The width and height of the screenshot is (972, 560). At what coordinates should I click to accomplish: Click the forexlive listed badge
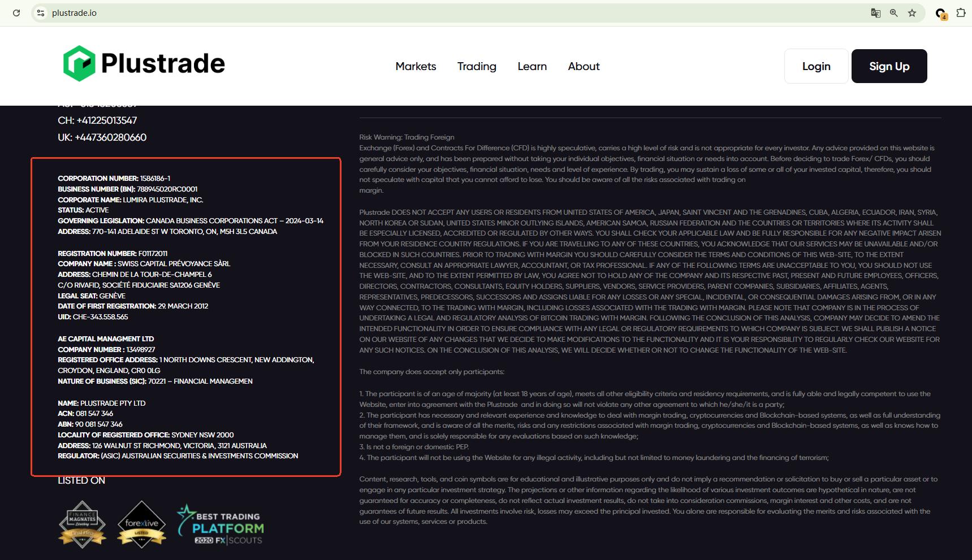pyautogui.click(x=141, y=524)
